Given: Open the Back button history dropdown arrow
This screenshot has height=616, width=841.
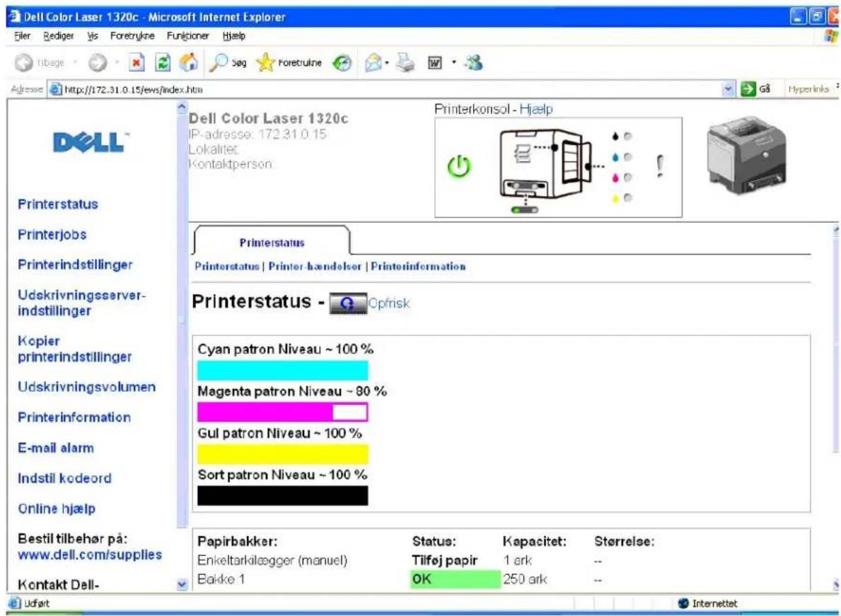Looking at the screenshot, I should [74, 63].
